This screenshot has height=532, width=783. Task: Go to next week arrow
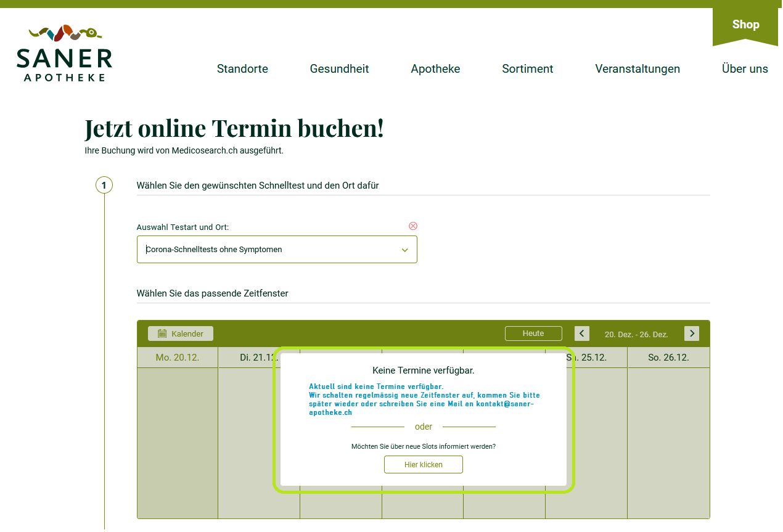[692, 334]
